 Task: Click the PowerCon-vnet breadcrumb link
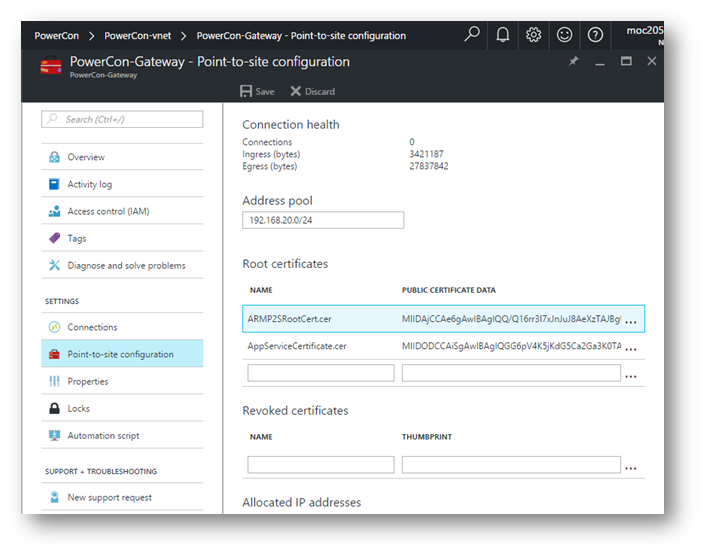tap(138, 36)
